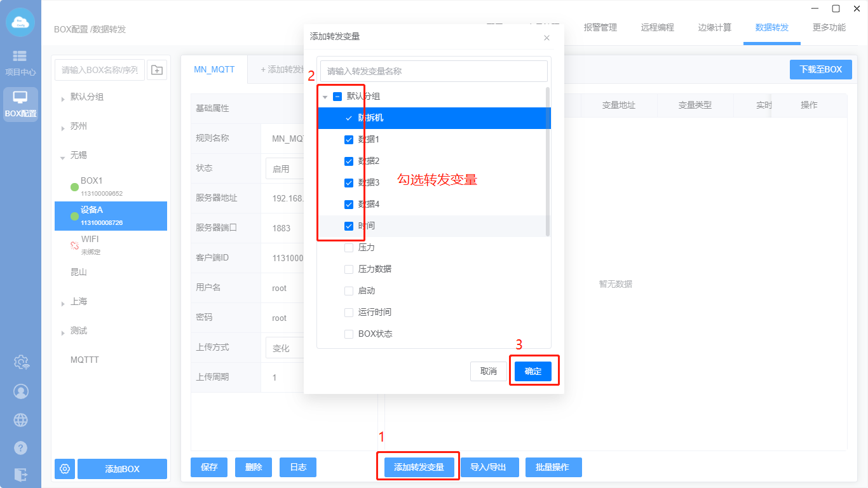Collapse the 默认分组 tree in dialog
Screen dimensions: 868x488
pyautogui.click(x=325, y=97)
